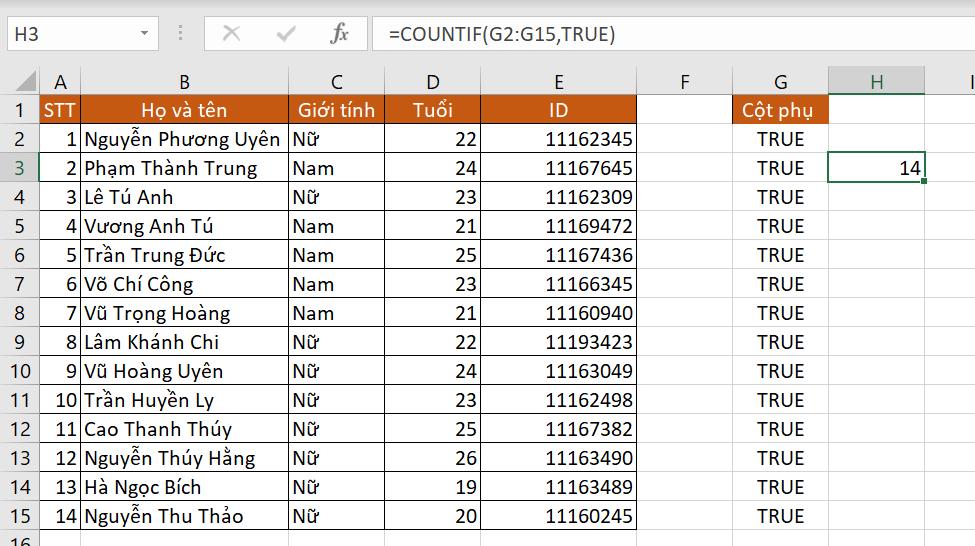The width and height of the screenshot is (975, 546).
Task: Click the name 'Võ Chí Công'
Action: 139,284
